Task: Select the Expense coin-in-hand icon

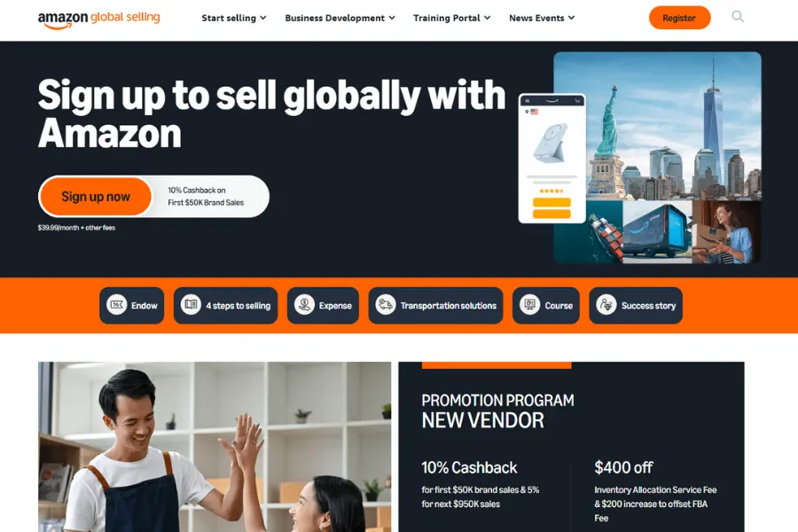Action: tap(304, 305)
